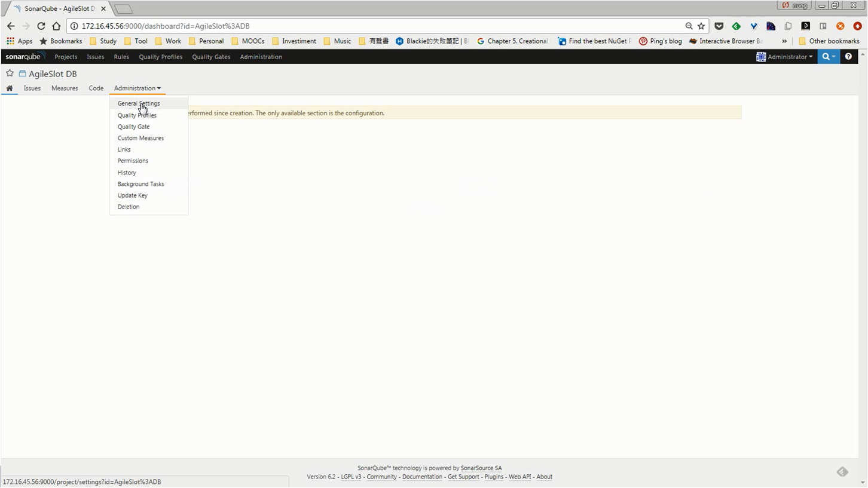Choose Update Key menu entry
This screenshot has height=488, width=868.
[x=132, y=195]
